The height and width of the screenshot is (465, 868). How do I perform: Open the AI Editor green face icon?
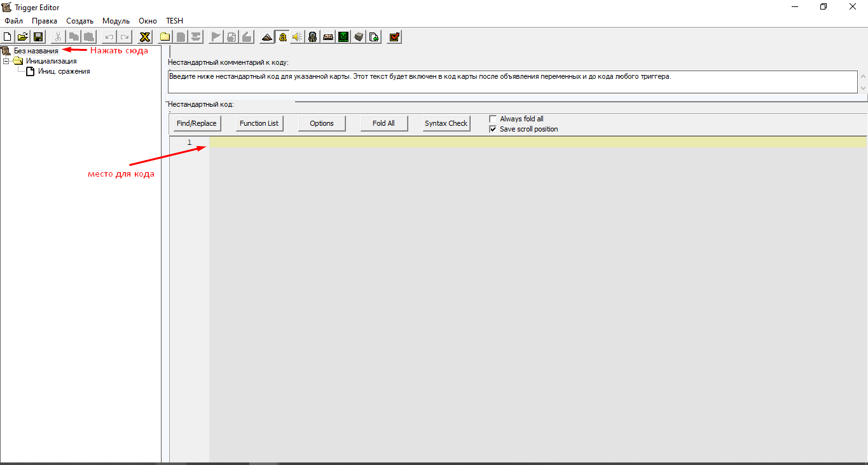coord(343,37)
